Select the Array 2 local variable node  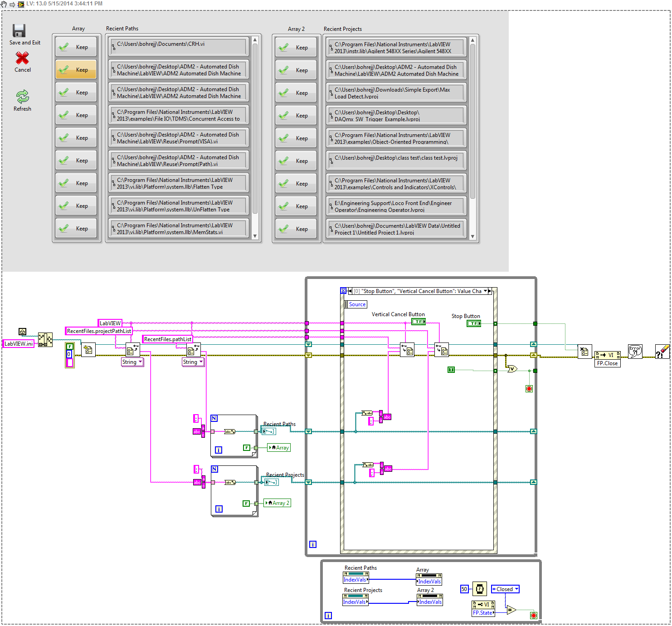pyautogui.click(x=277, y=503)
